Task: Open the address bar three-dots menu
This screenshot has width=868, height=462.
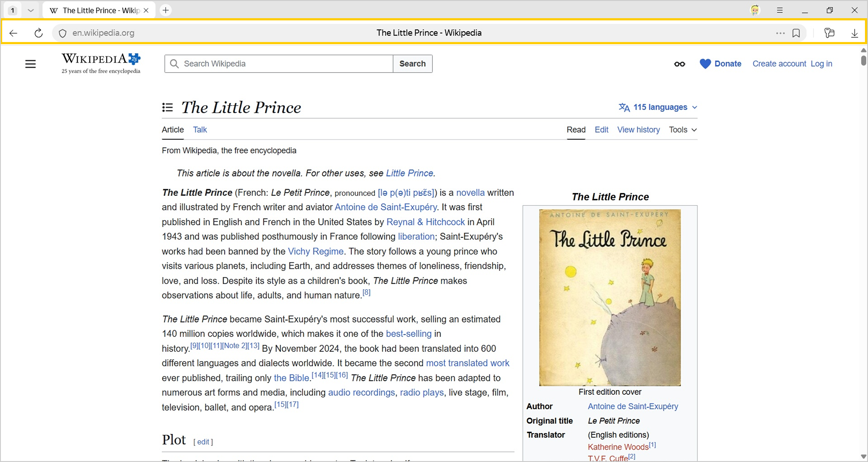Action: pos(780,33)
